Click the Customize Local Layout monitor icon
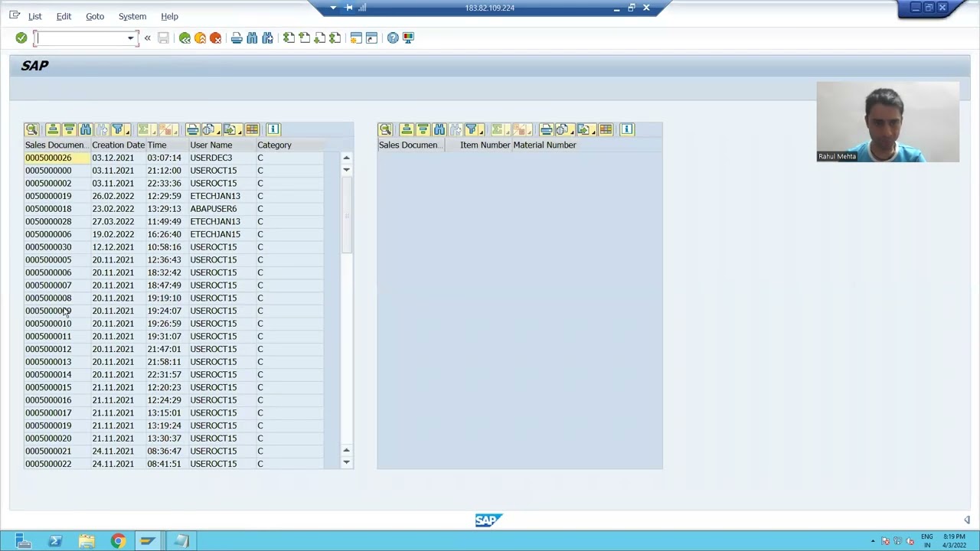 408,37
